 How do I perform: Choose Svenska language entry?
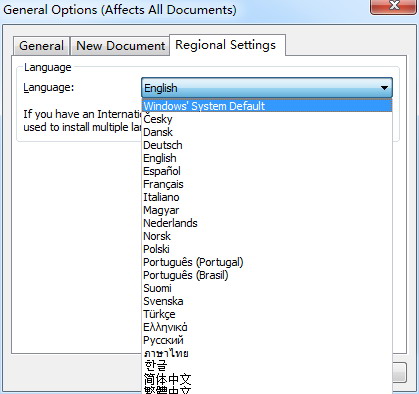267,301
